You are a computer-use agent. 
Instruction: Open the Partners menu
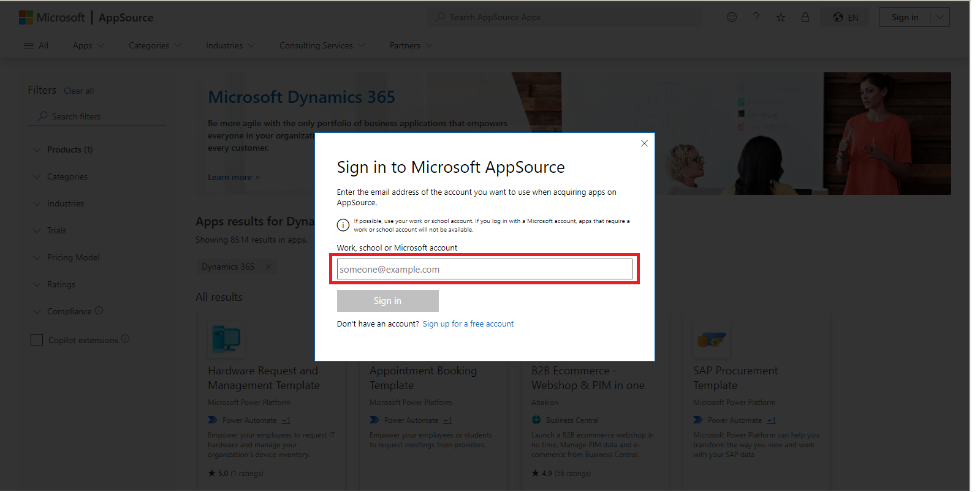tap(411, 45)
